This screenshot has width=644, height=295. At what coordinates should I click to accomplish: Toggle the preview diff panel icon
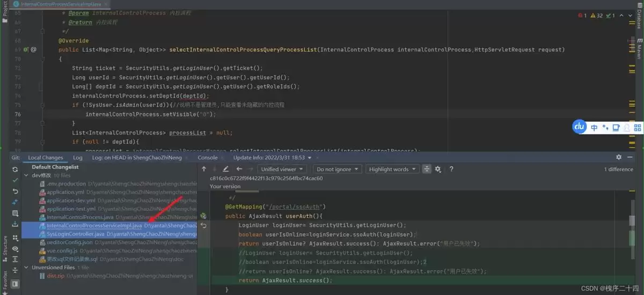point(15,283)
